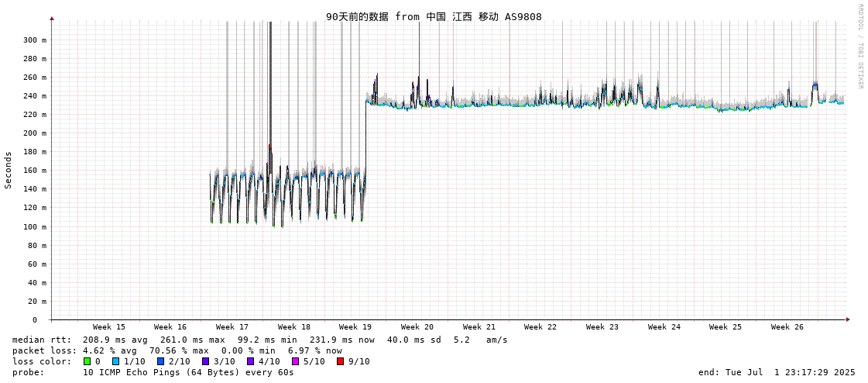Screen dimensions: 868x383
Task: Click the 140 m y-axis label
Action: pyautogui.click(x=35, y=189)
